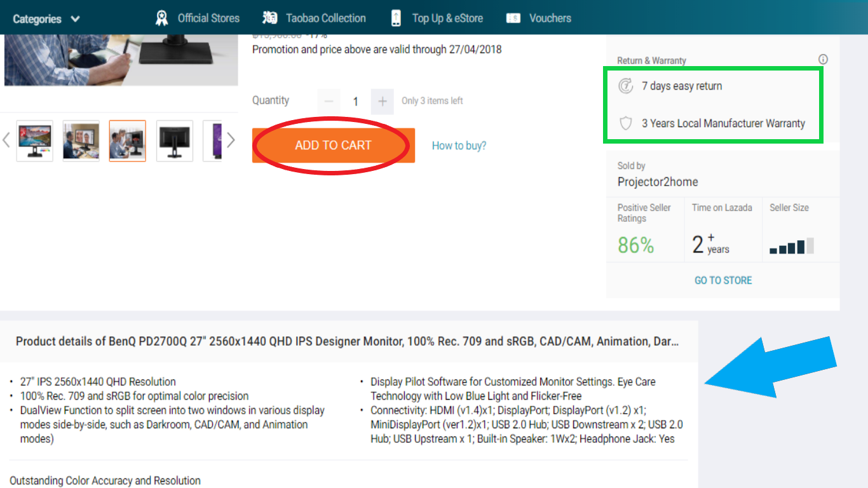Open Official Stores menu item
Viewport: 868px width, 488px height.
(208, 18)
